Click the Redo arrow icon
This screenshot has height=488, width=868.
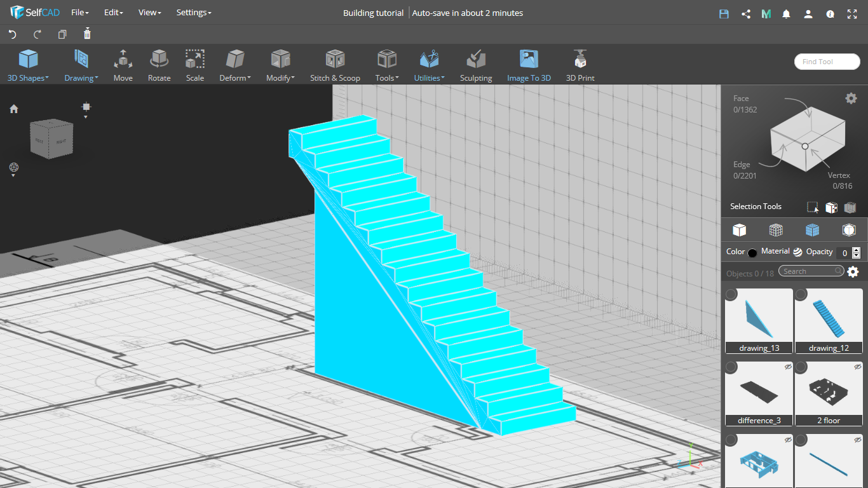[37, 34]
